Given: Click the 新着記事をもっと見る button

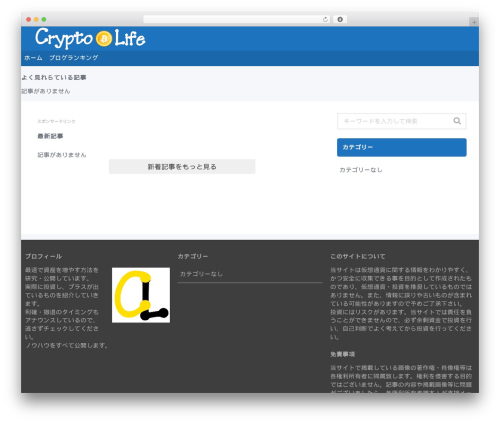Looking at the screenshot, I should point(182,167).
